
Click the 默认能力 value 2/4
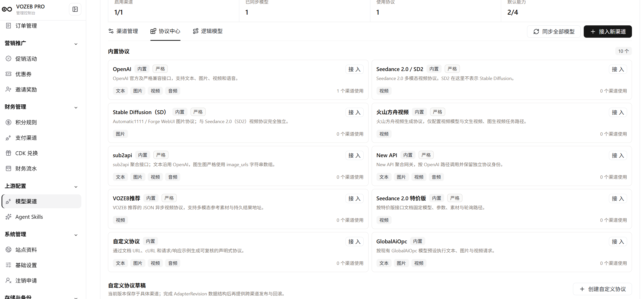click(x=512, y=12)
